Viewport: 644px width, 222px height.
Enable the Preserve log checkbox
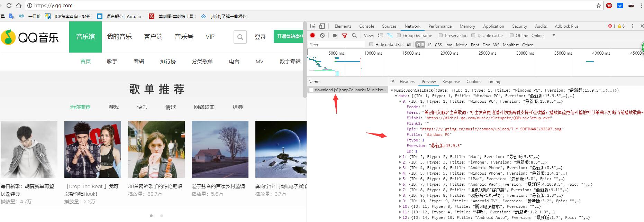(x=441, y=35)
